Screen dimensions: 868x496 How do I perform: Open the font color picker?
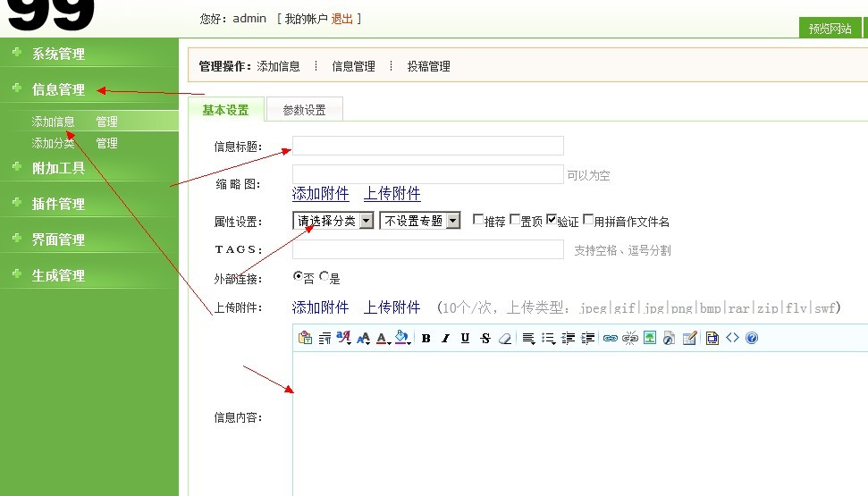[x=383, y=338]
